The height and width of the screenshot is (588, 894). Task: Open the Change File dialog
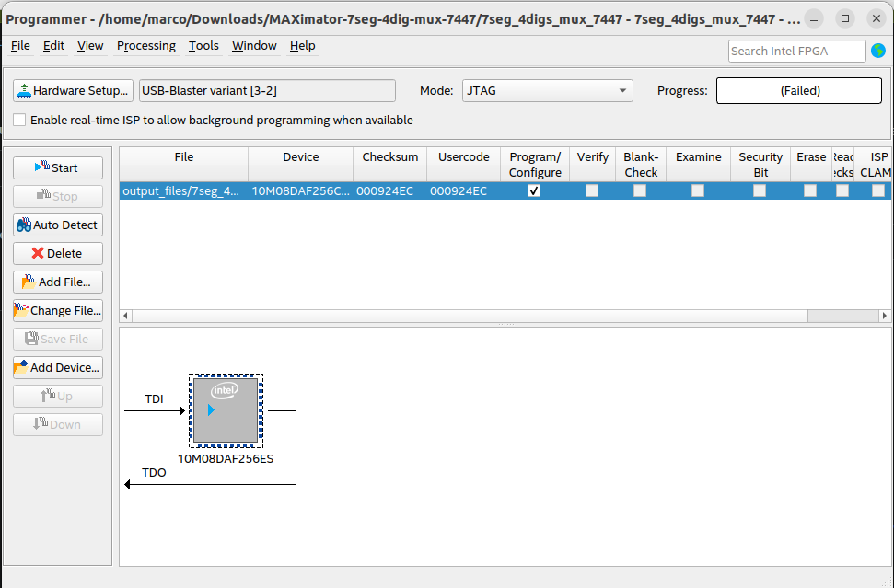pos(58,310)
